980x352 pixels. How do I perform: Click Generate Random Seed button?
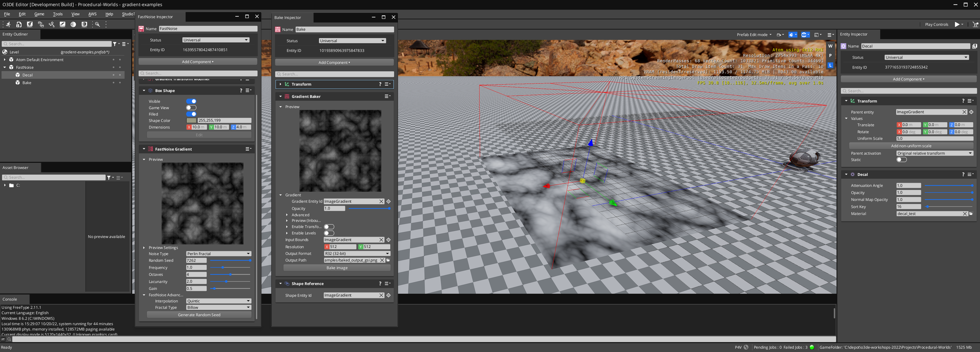point(199,315)
